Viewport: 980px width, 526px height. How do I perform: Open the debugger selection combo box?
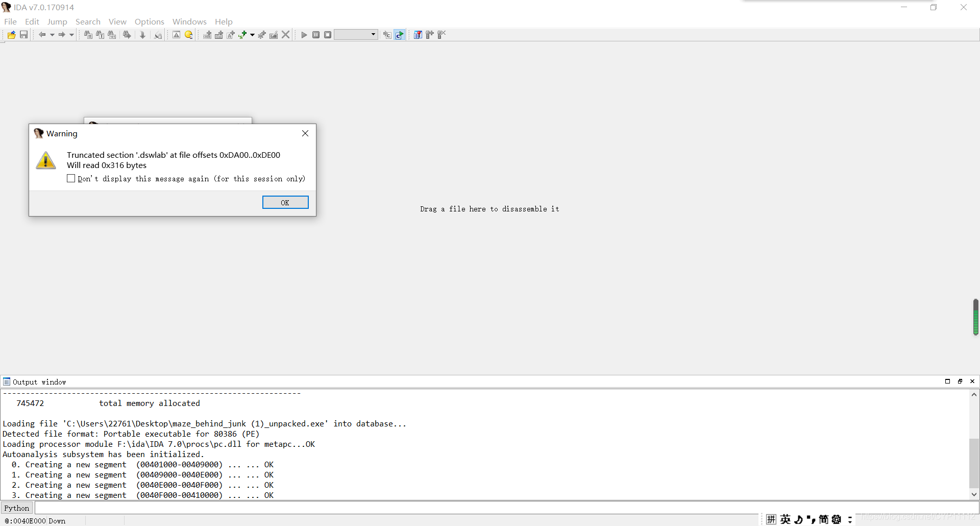pos(356,35)
